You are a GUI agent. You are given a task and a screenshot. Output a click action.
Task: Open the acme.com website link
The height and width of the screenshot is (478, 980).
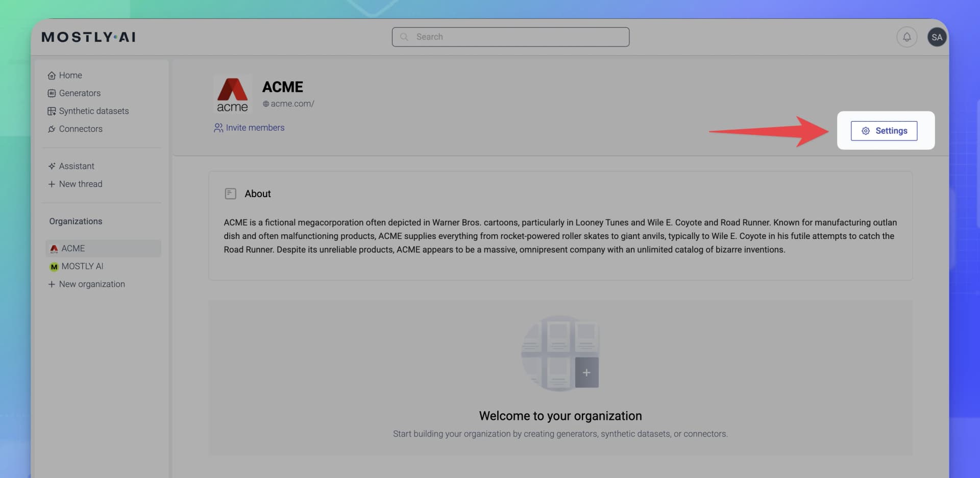click(292, 104)
